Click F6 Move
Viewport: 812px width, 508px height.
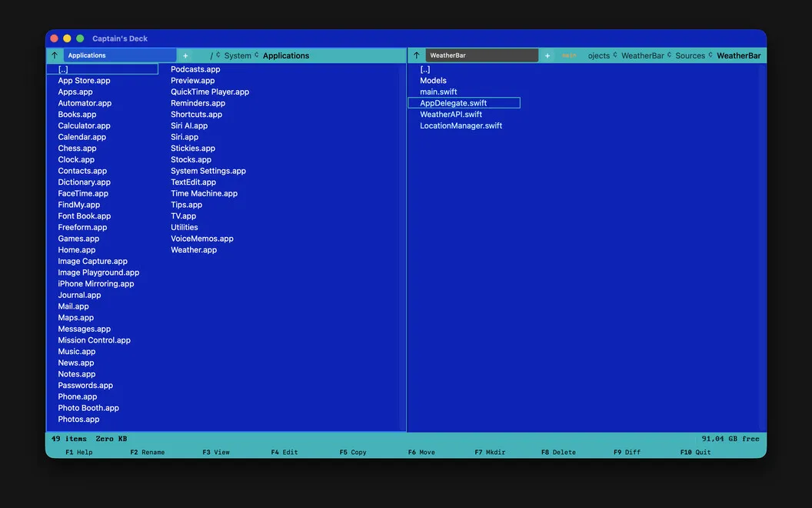pos(421,452)
